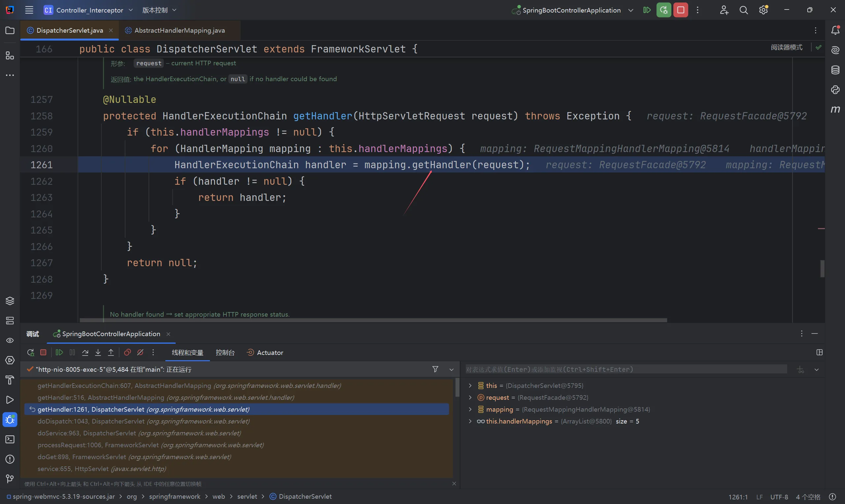Open the Git tool window
845x504 pixels.
(x=10, y=479)
